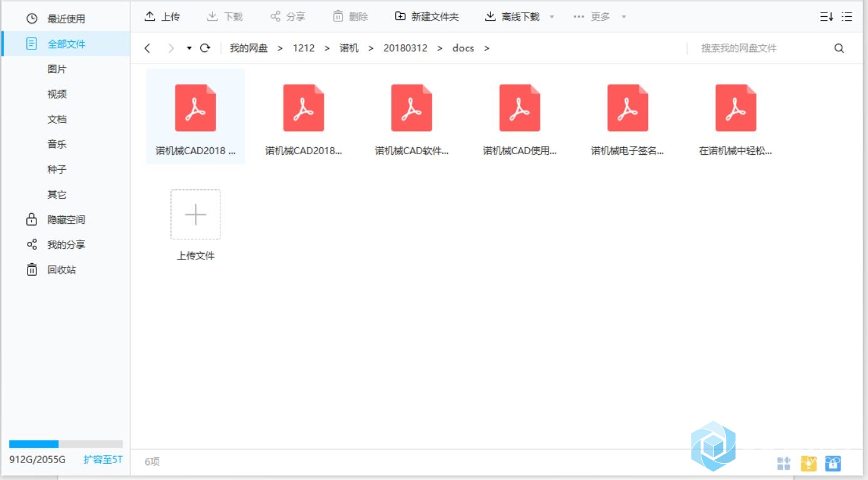Open 最近使用 recent items in sidebar

[x=66, y=19]
